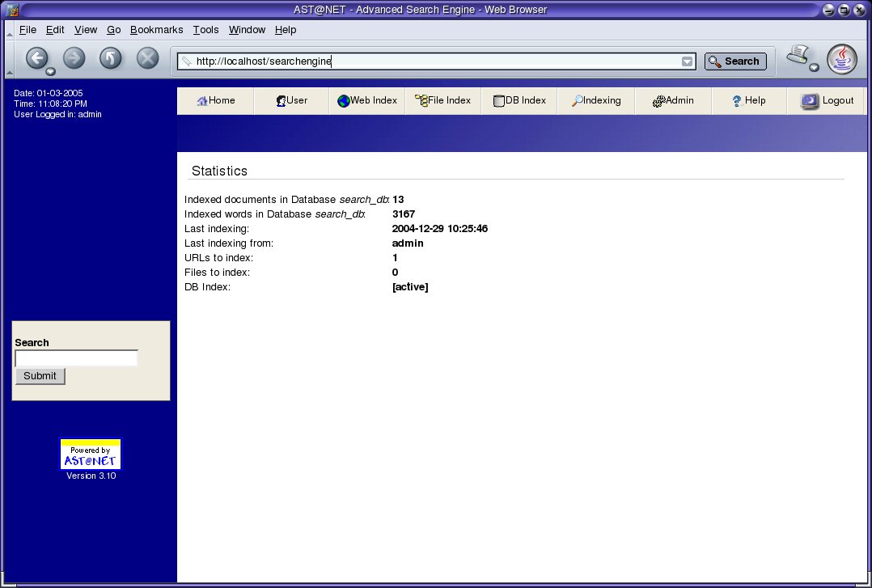Open the Edit menu
Viewport: 872px width, 588px height.
click(55, 30)
